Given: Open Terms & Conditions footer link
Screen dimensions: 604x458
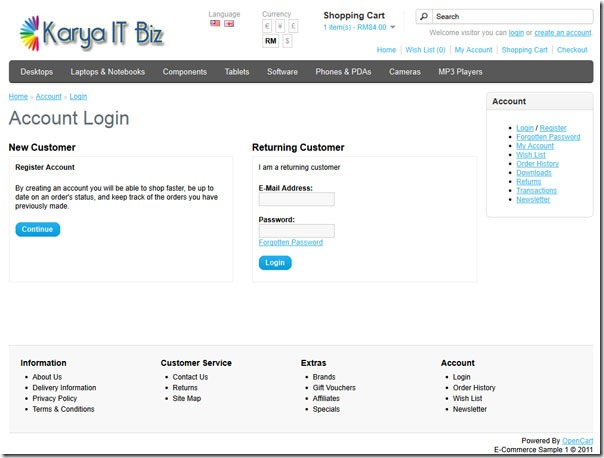Looking at the screenshot, I should (63, 409).
